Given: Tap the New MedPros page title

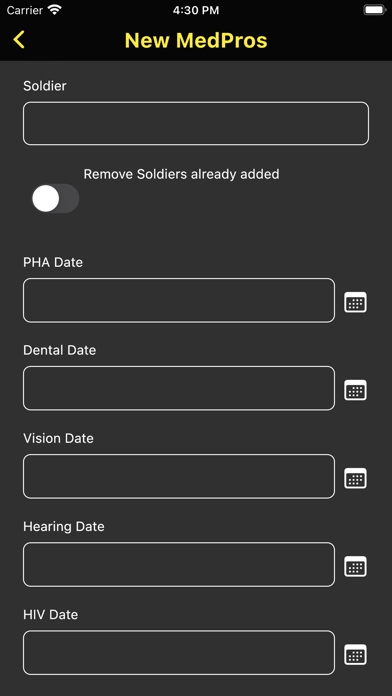Looking at the screenshot, I should click(x=196, y=40).
